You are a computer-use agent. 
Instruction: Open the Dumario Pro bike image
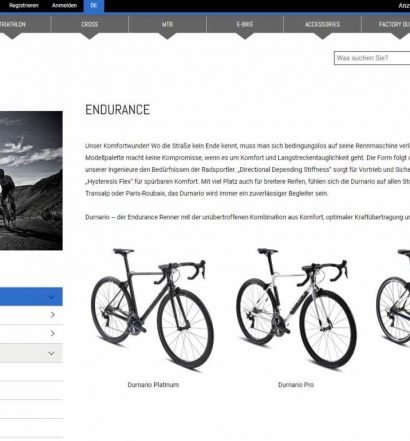tap(296, 309)
